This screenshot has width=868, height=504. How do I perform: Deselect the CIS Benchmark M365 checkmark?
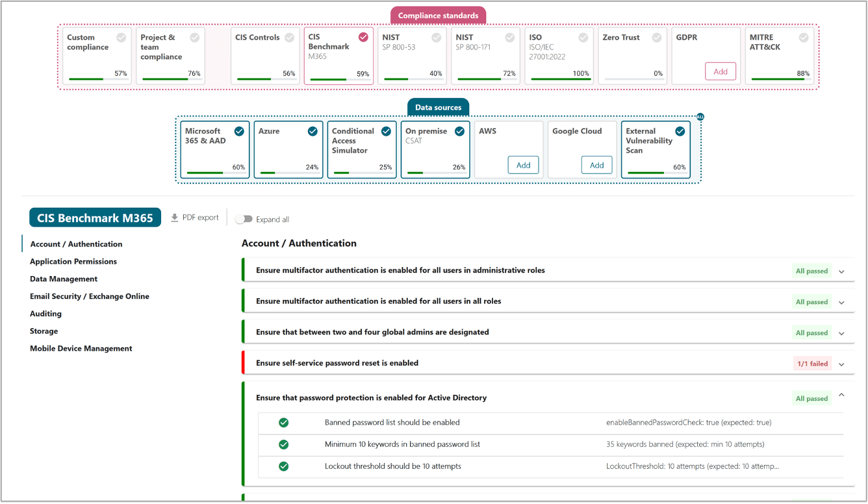(x=363, y=37)
